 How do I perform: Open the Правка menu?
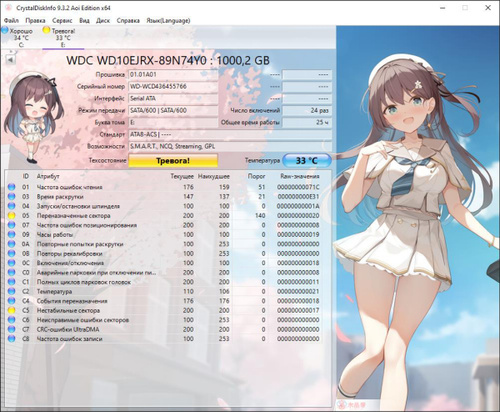[x=35, y=20]
